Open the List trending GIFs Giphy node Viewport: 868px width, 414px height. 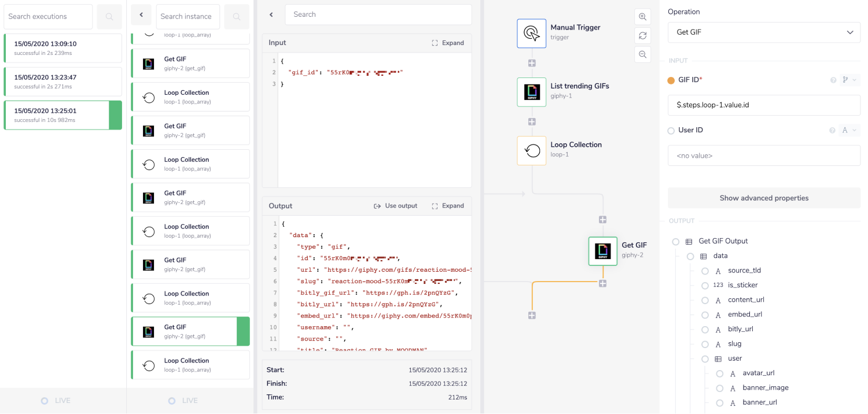(531, 92)
